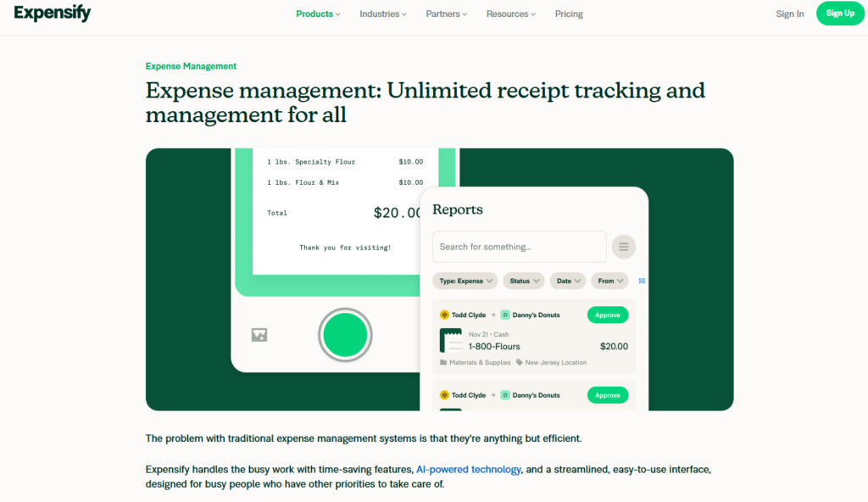Screen dimensions: 868x502
Task: Click the New Jersey Location tag icon
Action: (520, 362)
